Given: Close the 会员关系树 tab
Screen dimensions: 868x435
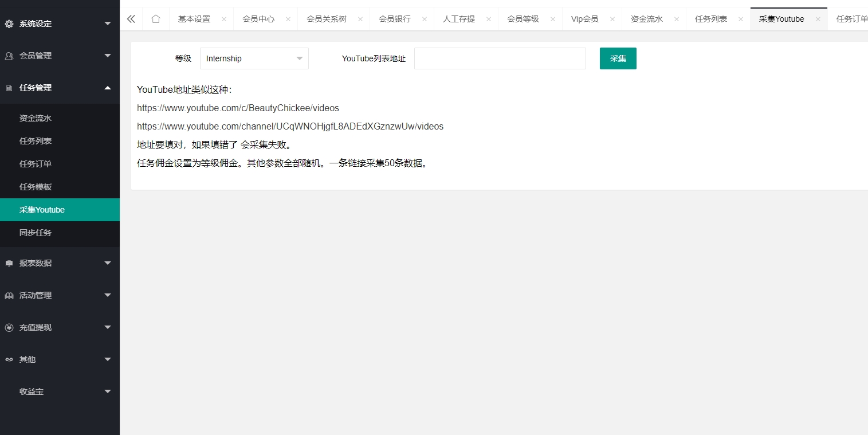Looking at the screenshot, I should [360, 19].
